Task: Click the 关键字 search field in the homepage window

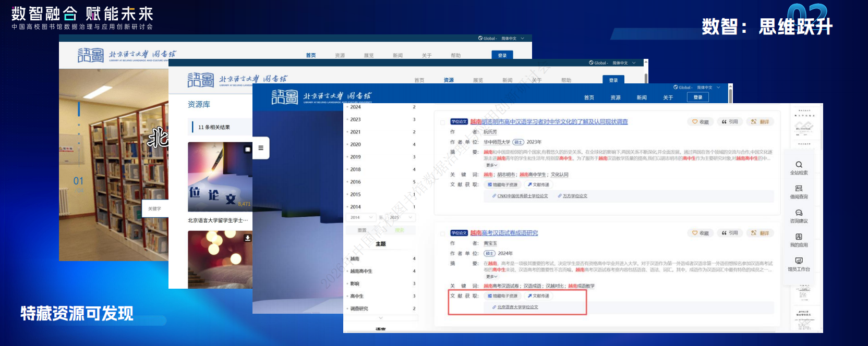Action: coord(155,208)
